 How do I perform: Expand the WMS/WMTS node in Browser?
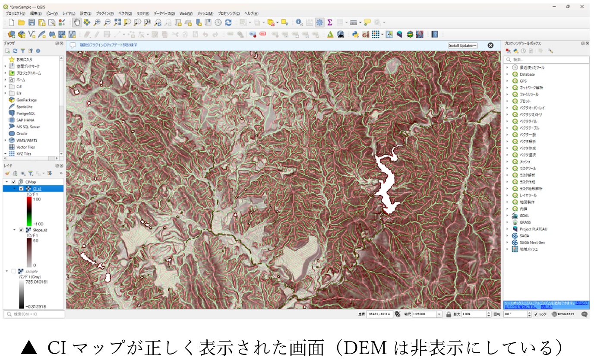5,140
